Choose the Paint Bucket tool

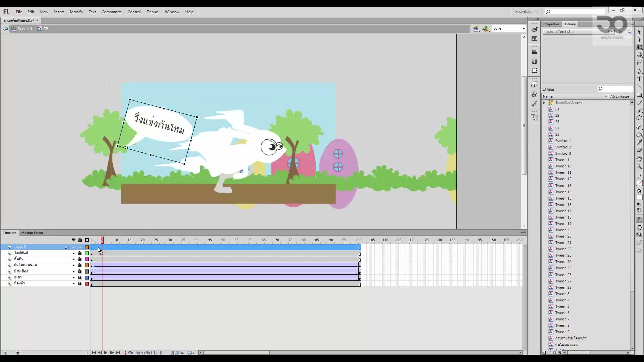(639, 135)
